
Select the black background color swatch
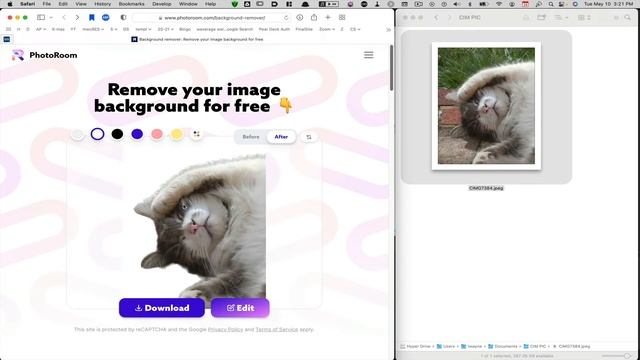(x=117, y=134)
